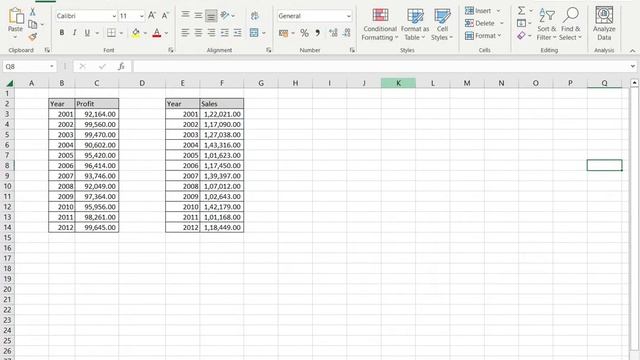Click the Increase Indent icon

(x=238, y=33)
